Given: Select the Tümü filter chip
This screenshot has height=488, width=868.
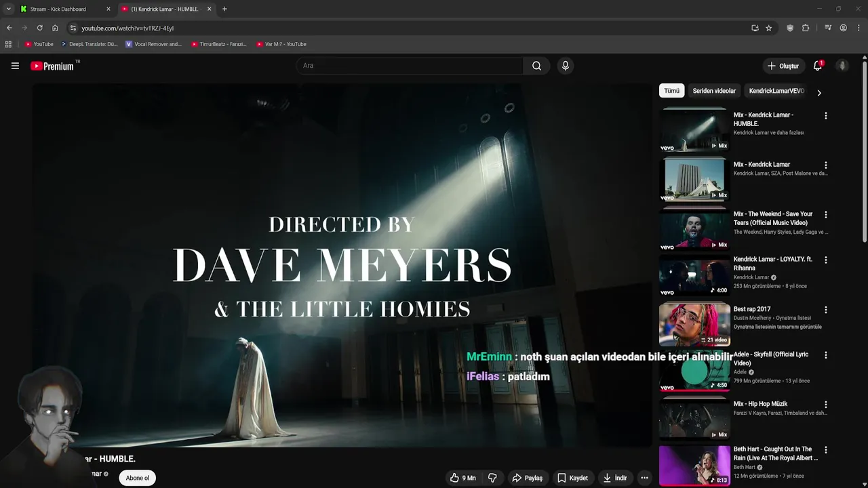Looking at the screenshot, I should 671,91.
